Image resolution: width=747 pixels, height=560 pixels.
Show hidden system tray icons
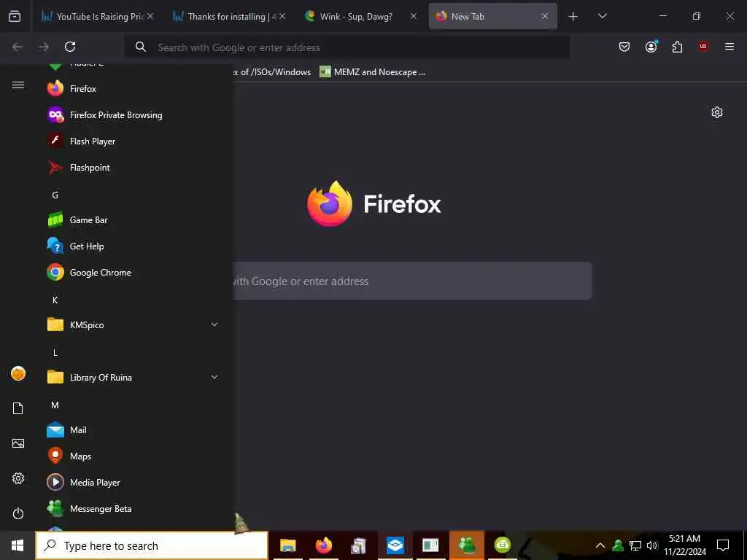600,545
